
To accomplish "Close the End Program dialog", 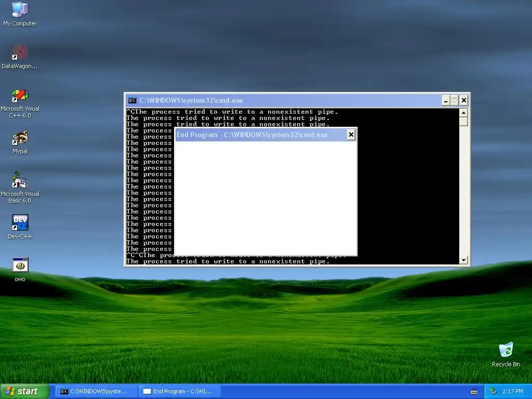I will [351, 135].
